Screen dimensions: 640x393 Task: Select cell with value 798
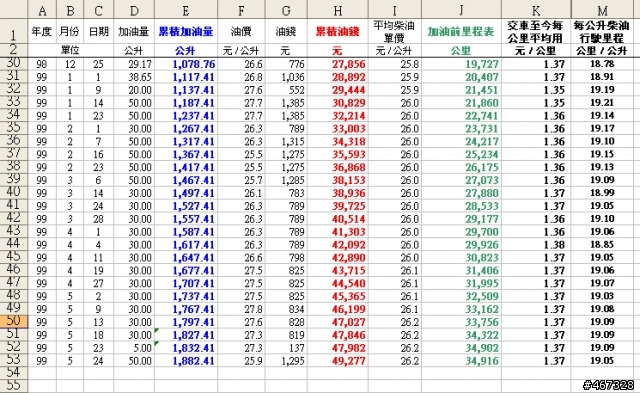pyautogui.click(x=286, y=258)
